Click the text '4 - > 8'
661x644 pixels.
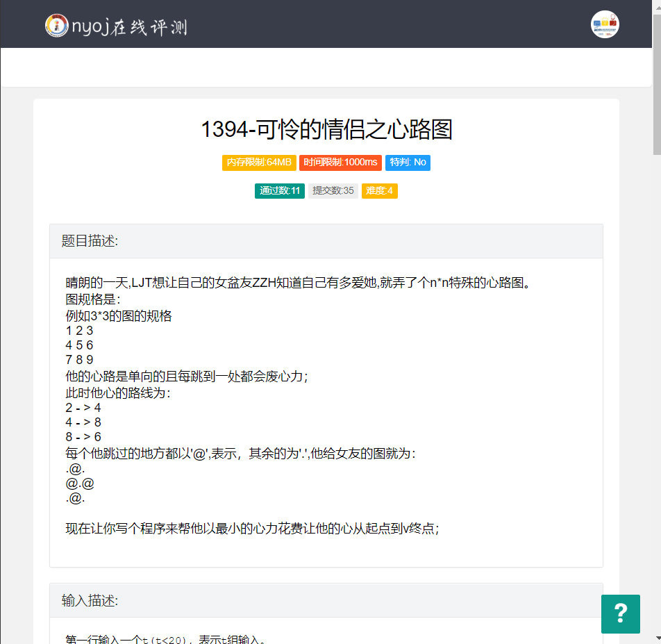pyautogui.click(x=83, y=422)
